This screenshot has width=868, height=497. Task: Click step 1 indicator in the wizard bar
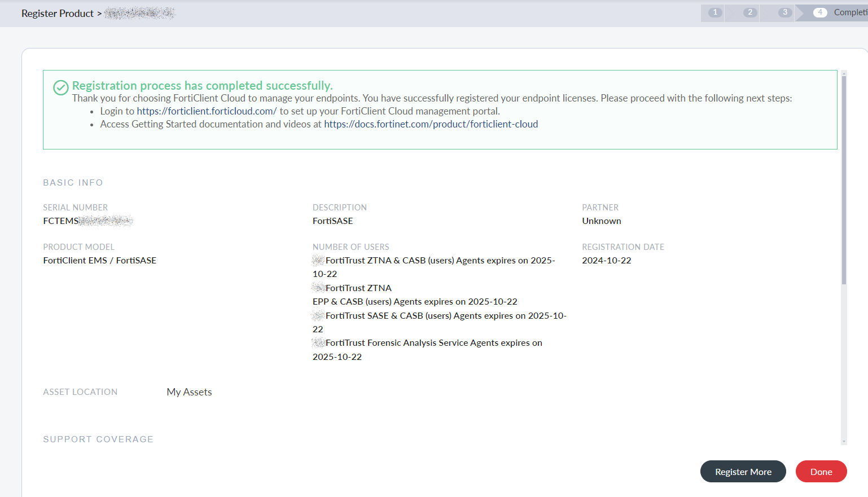[x=712, y=12]
